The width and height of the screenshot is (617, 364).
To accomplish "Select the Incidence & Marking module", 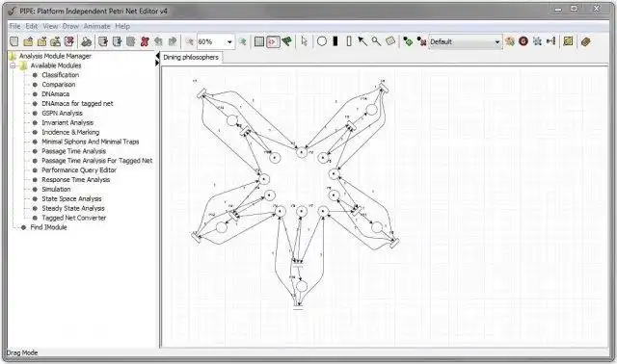I will tap(70, 132).
